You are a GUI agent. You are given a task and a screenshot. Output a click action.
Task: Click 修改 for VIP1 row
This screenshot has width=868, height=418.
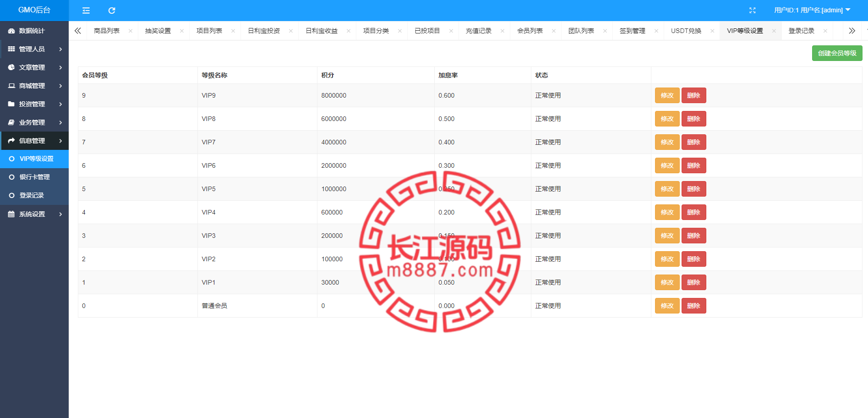667,282
